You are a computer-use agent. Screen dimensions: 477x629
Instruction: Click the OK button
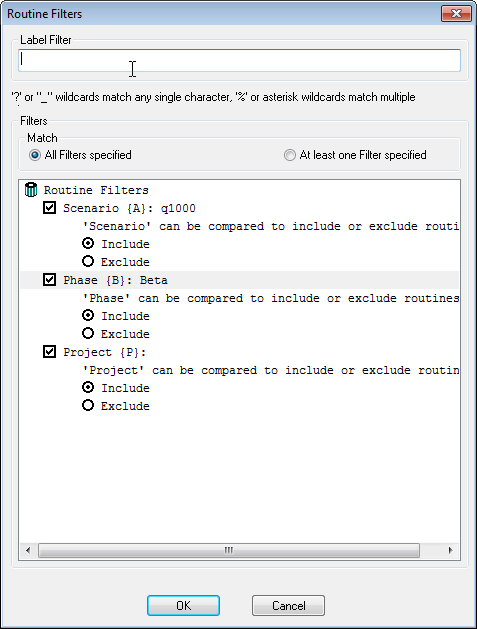(183, 605)
